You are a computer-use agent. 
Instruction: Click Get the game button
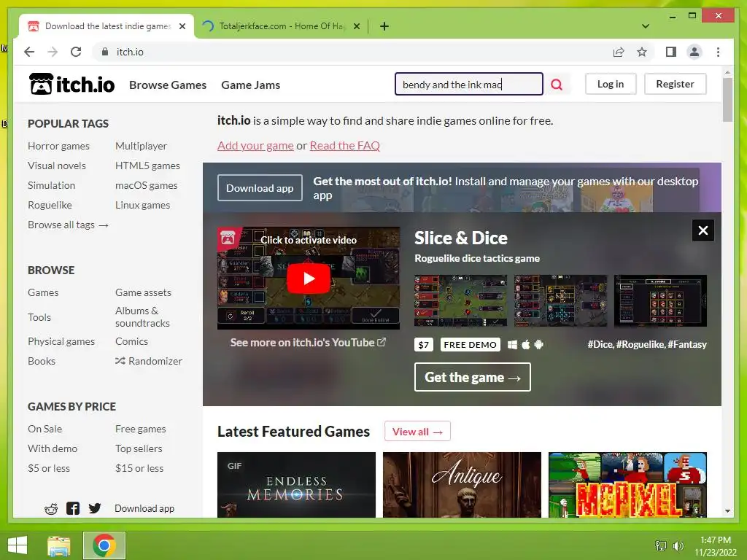[x=472, y=377]
